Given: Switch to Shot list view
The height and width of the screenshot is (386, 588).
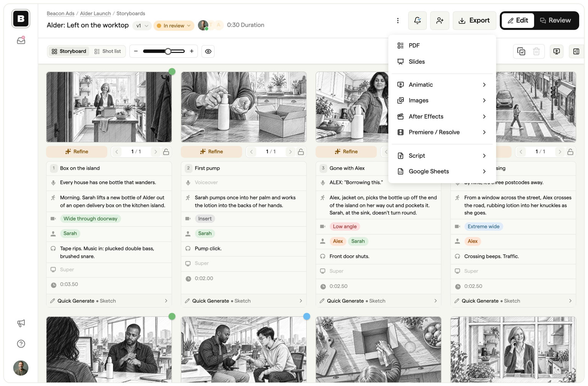Looking at the screenshot, I should point(108,51).
